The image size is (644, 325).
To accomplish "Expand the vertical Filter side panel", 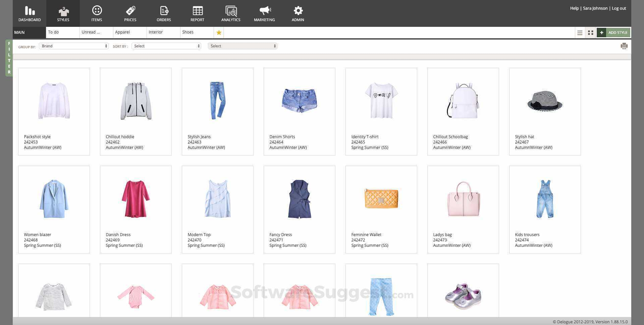I will pos(9,58).
